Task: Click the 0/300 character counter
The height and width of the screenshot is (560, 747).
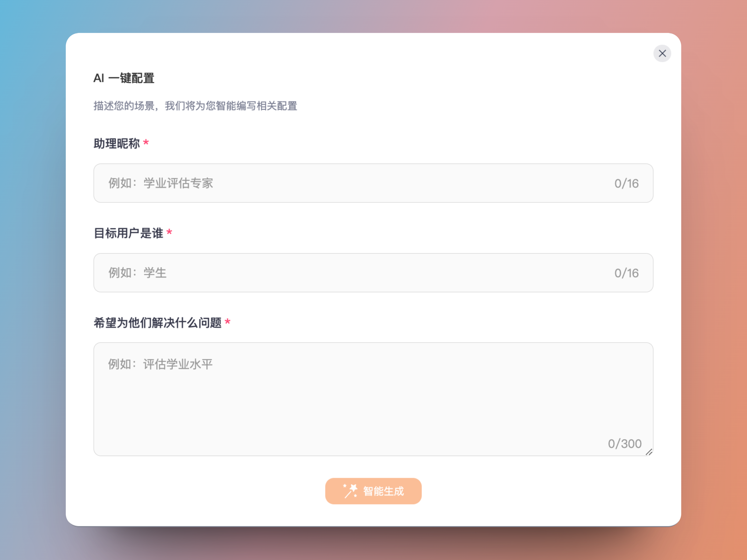Action: [x=624, y=444]
